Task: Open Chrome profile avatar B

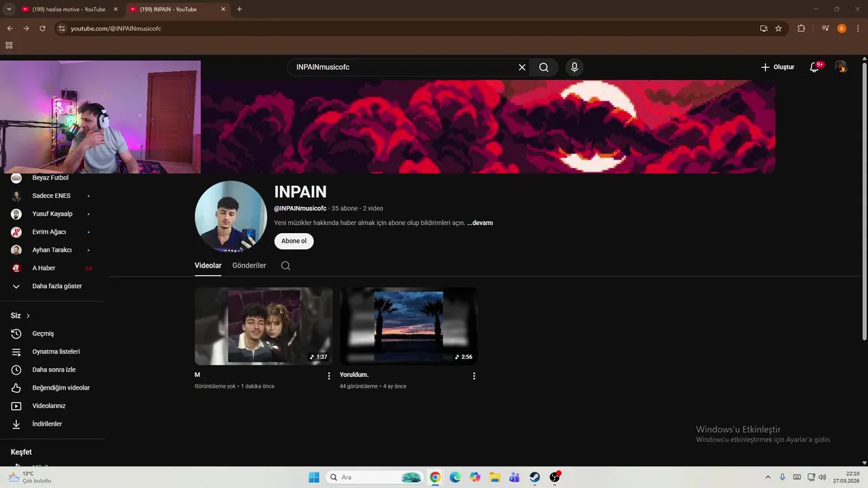Action: 842,28
